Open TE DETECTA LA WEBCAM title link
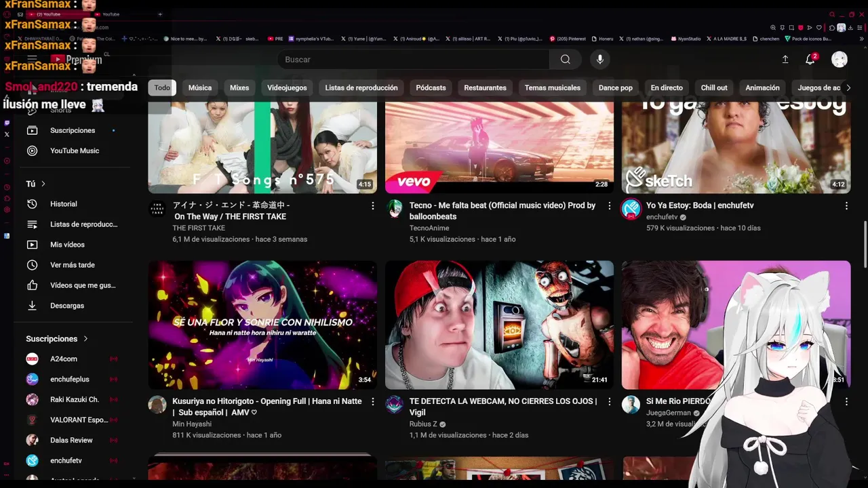 point(503,407)
